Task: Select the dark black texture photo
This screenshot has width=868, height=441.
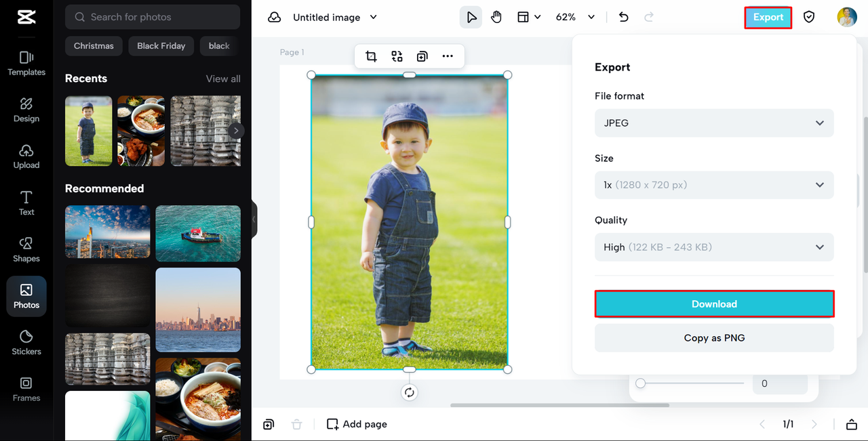Action: [108, 295]
